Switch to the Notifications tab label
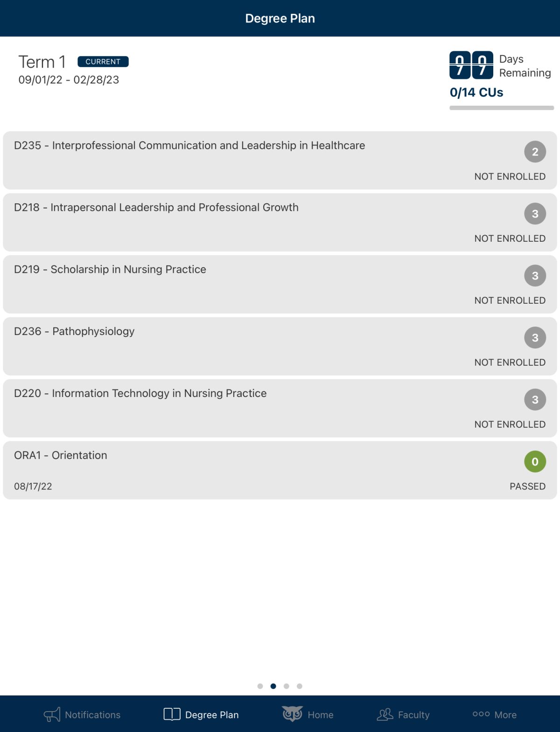560x732 pixels. (x=92, y=715)
